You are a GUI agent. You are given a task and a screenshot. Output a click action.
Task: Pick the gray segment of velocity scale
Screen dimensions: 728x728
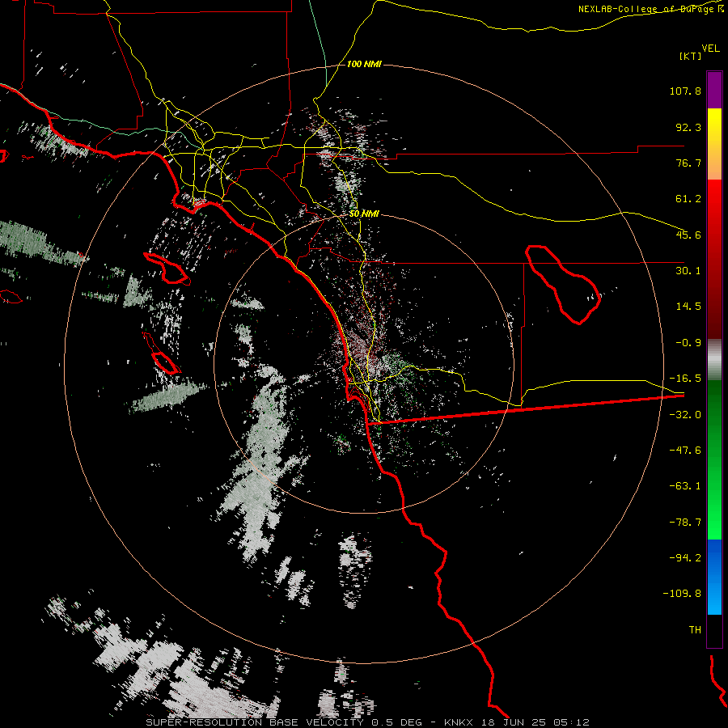click(714, 360)
